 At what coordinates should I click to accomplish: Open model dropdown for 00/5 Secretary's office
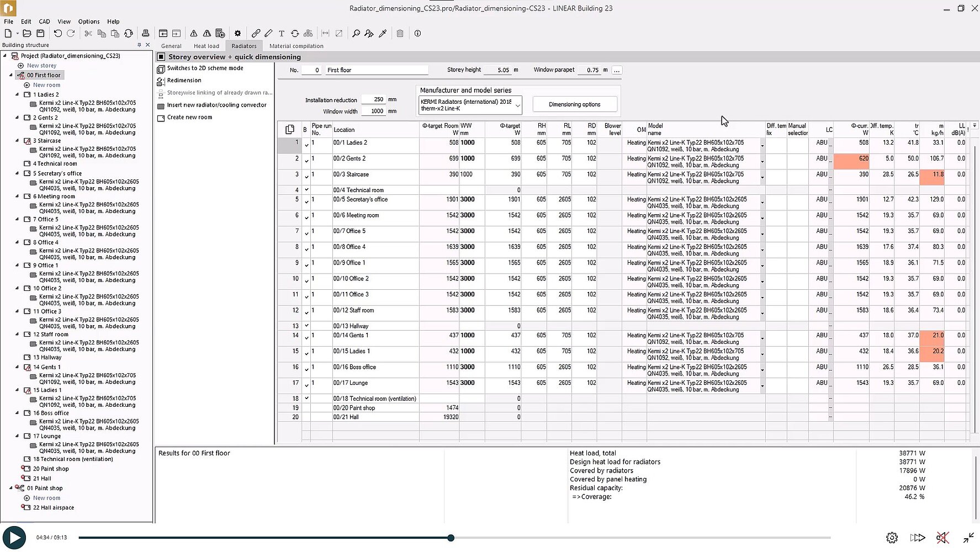[x=762, y=203]
